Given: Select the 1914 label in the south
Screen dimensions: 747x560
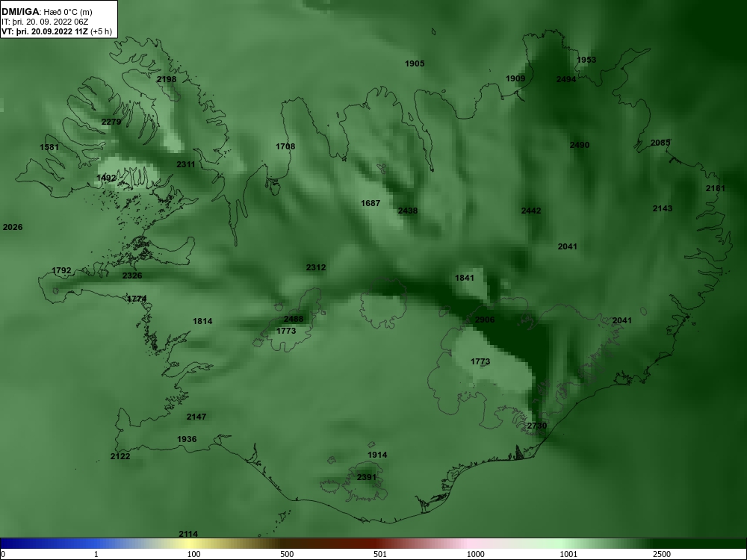Looking at the screenshot, I should pyautogui.click(x=377, y=455).
